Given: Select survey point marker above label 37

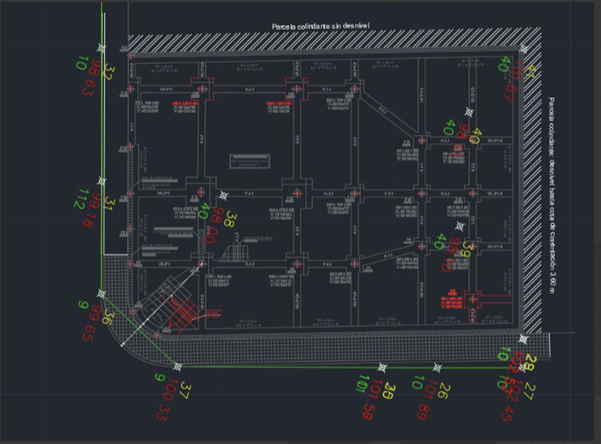Looking at the screenshot, I should [177, 367].
